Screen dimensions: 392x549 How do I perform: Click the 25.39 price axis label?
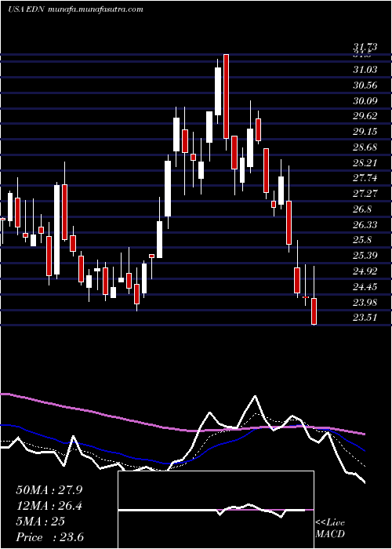click(365, 255)
